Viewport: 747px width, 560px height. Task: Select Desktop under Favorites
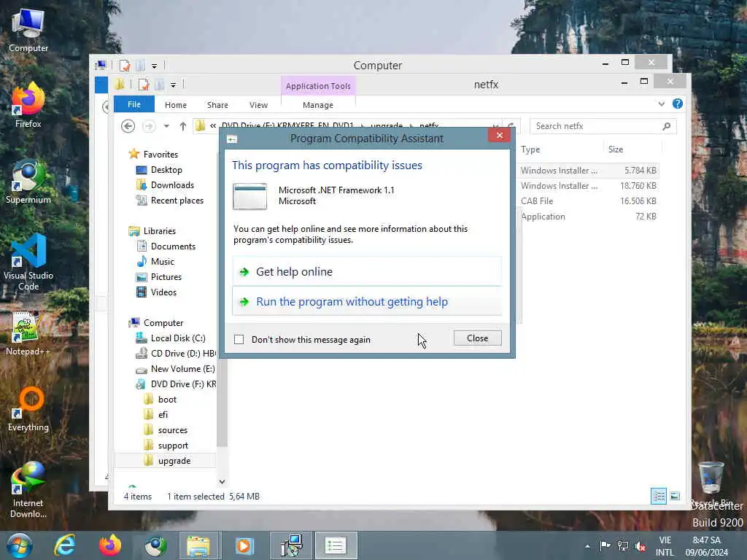pyautogui.click(x=166, y=169)
